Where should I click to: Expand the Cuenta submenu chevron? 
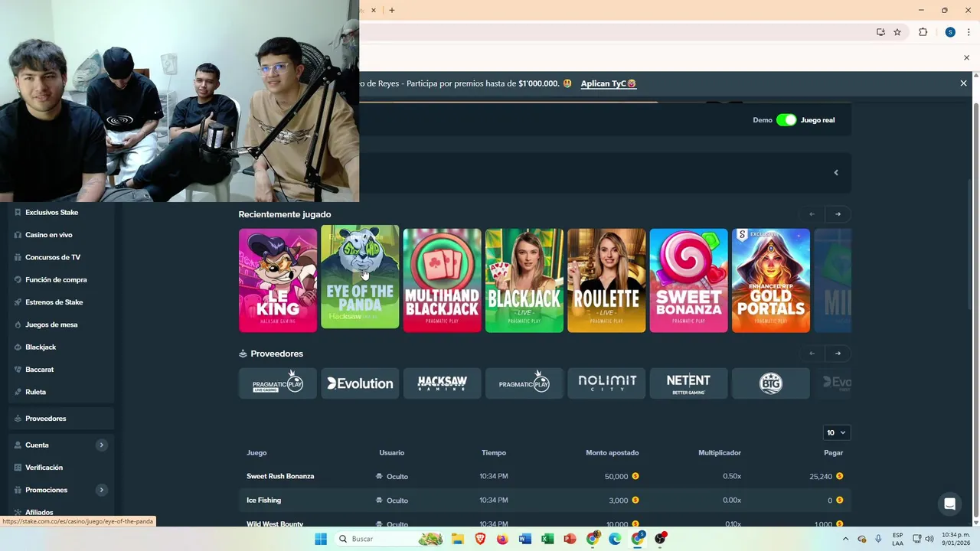point(101,445)
